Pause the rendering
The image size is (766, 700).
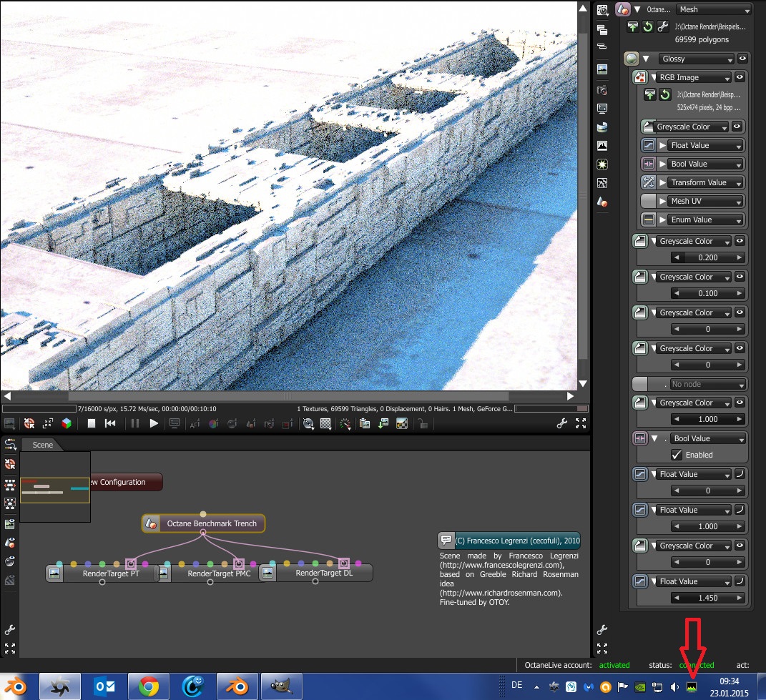135,423
